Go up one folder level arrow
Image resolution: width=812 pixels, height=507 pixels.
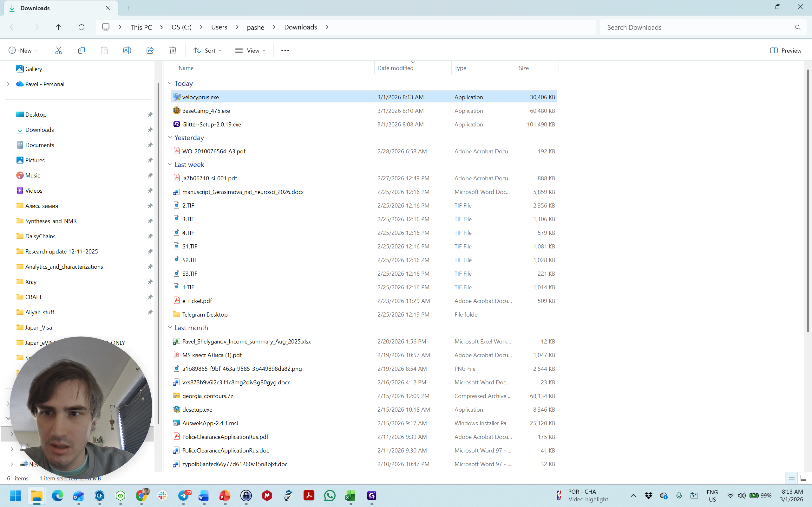point(58,27)
